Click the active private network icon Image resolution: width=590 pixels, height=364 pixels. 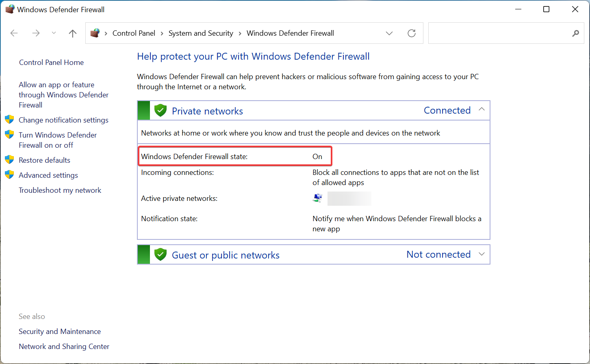tap(317, 198)
